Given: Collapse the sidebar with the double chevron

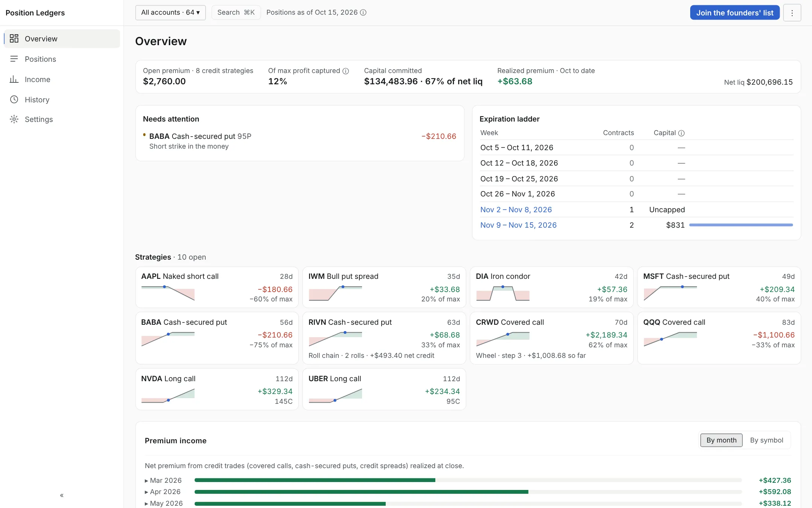Looking at the screenshot, I should pos(62,495).
